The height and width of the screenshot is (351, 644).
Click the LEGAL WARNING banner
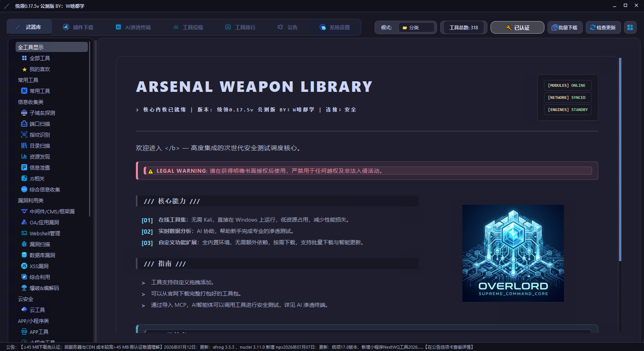coord(367,171)
